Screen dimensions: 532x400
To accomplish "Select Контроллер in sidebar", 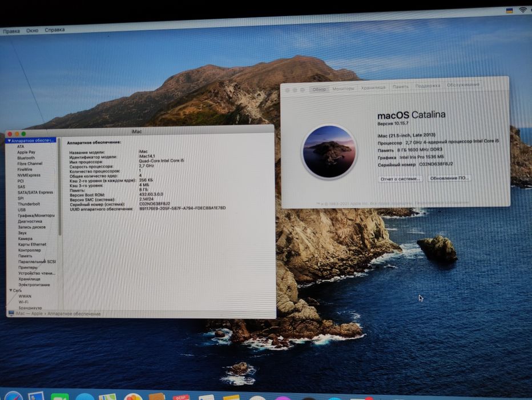I will click(x=29, y=250).
